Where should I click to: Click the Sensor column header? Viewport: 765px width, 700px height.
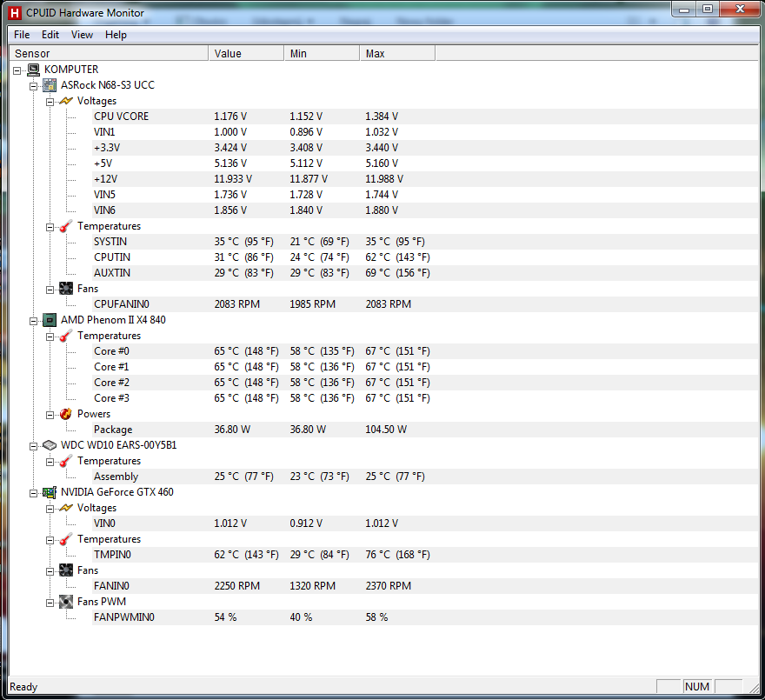tap(109, 53)
